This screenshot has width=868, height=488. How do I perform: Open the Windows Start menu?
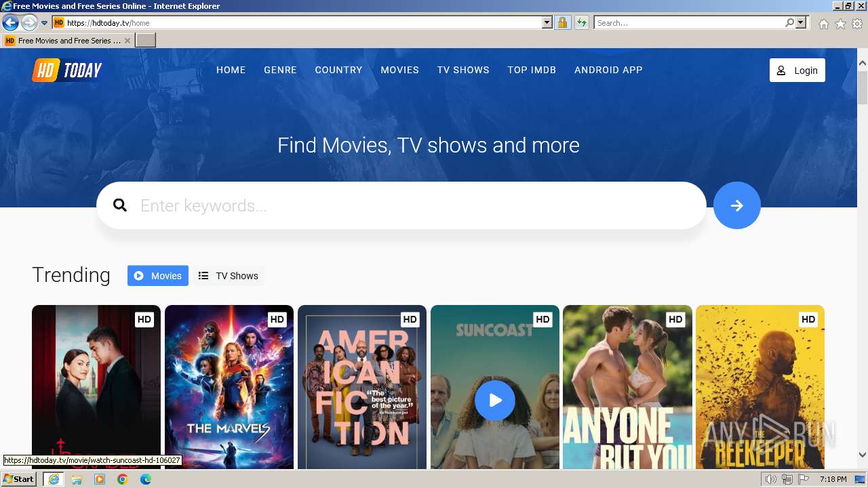(19, 479)
